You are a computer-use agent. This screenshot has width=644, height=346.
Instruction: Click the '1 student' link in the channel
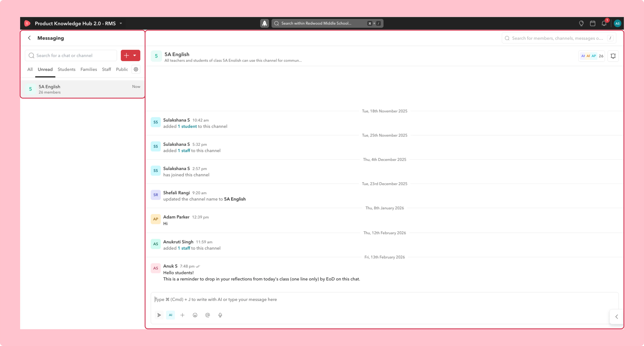187,127
